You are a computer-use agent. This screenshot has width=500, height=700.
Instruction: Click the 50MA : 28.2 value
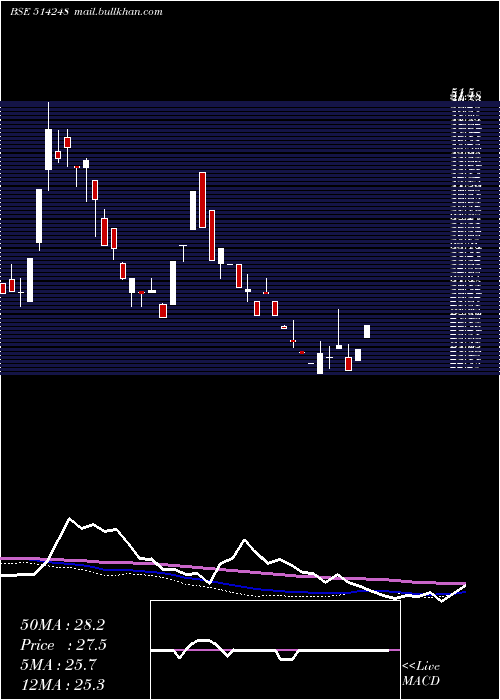tap(62, 625)
